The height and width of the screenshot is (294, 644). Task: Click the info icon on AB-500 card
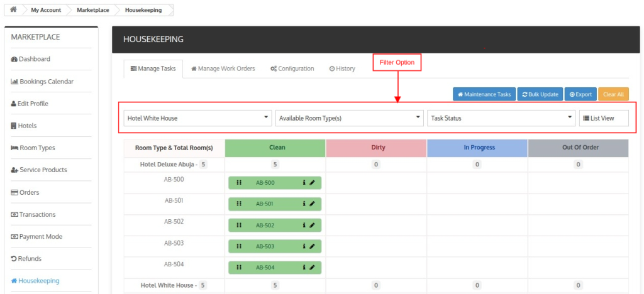click(x=304, y=183)
